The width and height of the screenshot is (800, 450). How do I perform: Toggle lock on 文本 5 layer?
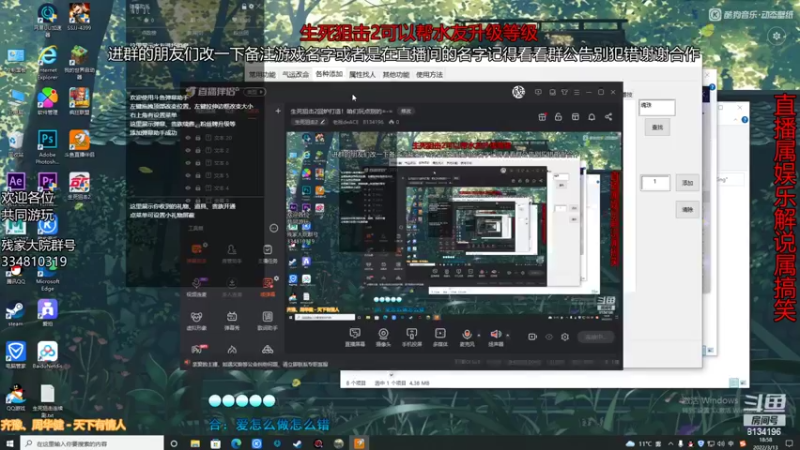click(197, 176)
